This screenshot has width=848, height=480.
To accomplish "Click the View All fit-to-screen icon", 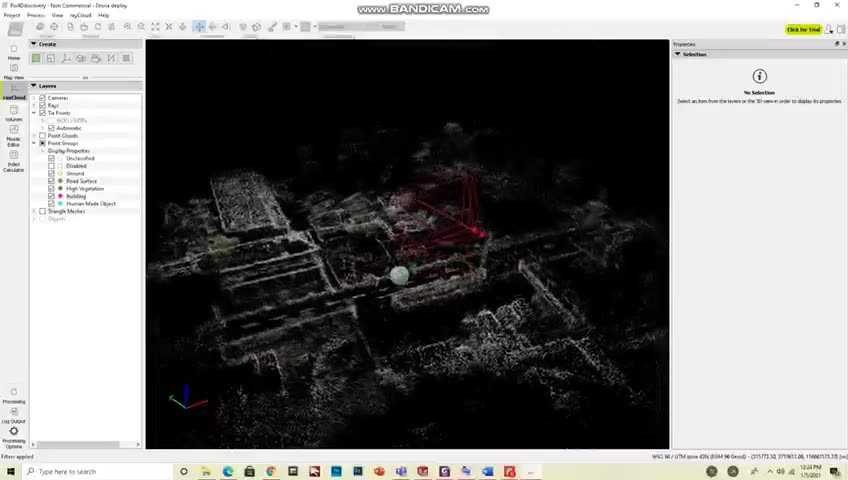I will pos(156,26).
